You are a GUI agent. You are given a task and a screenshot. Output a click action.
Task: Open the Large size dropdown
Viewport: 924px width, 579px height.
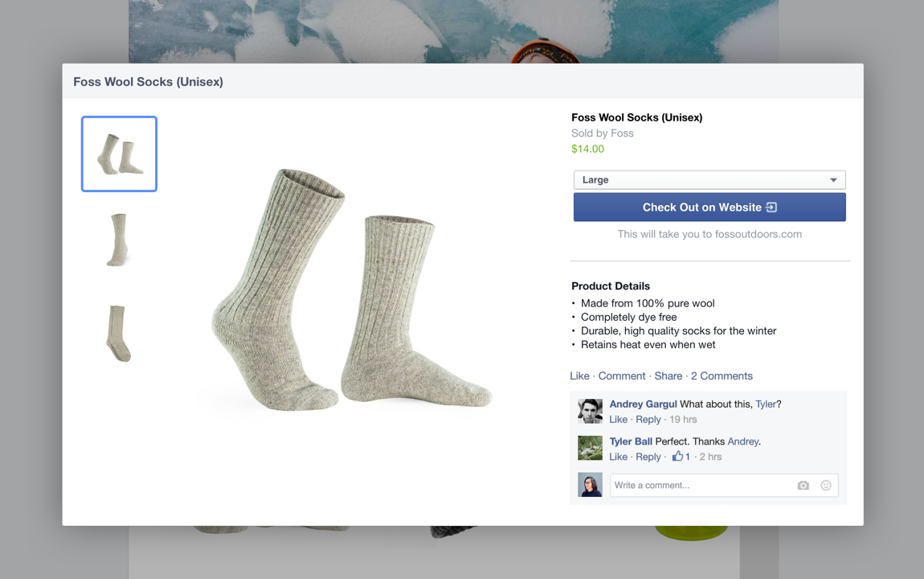click(x=709, y=180)
